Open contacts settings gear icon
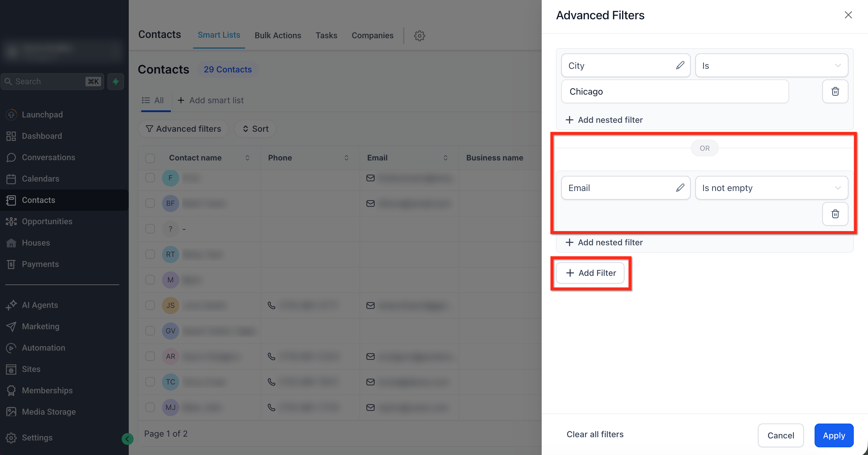This screenshot has height=455, width=868. tap(419, 35)
